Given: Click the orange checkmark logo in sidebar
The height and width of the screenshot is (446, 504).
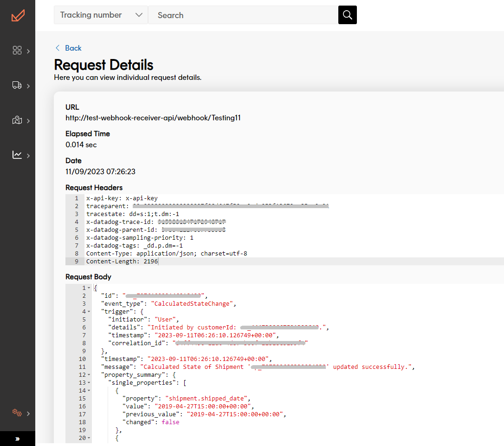Looking at the screenshot, I should 18,15.
